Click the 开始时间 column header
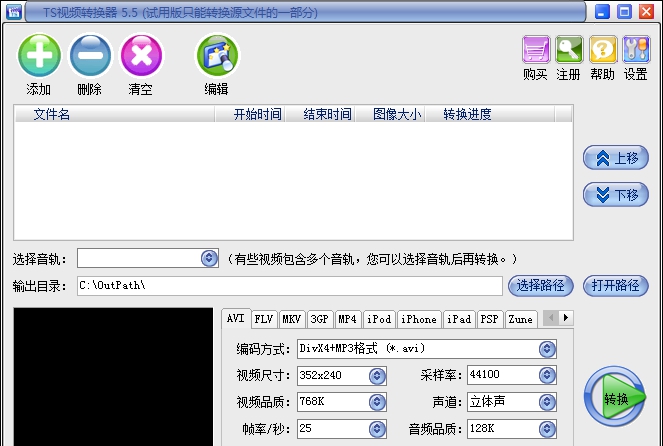The image size is (663, 446). pyautogui.click(x=250, y=114)
